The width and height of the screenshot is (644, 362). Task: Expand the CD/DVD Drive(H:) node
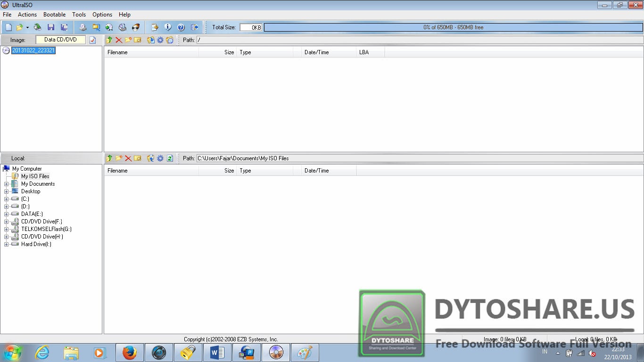tap(7, 237)
